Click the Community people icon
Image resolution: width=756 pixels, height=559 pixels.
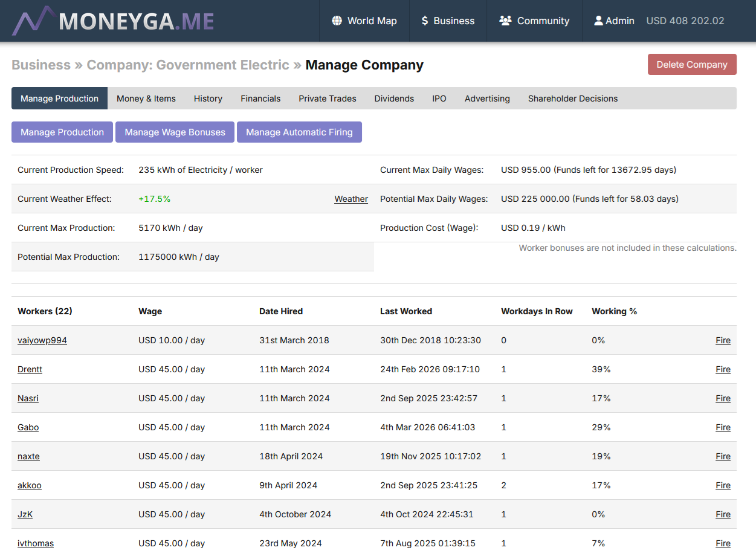click(x=505, y=21)
